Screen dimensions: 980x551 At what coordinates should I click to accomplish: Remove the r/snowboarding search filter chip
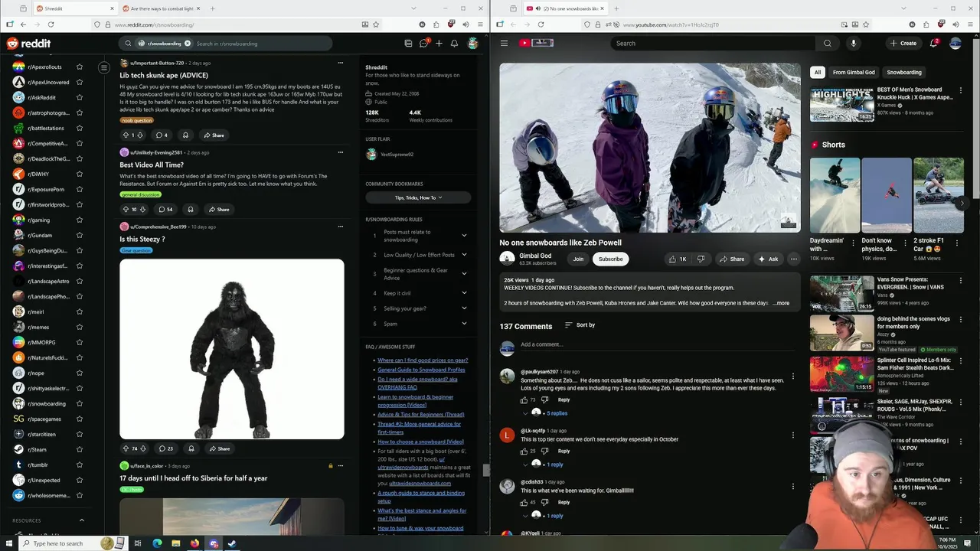coord(187,44)
